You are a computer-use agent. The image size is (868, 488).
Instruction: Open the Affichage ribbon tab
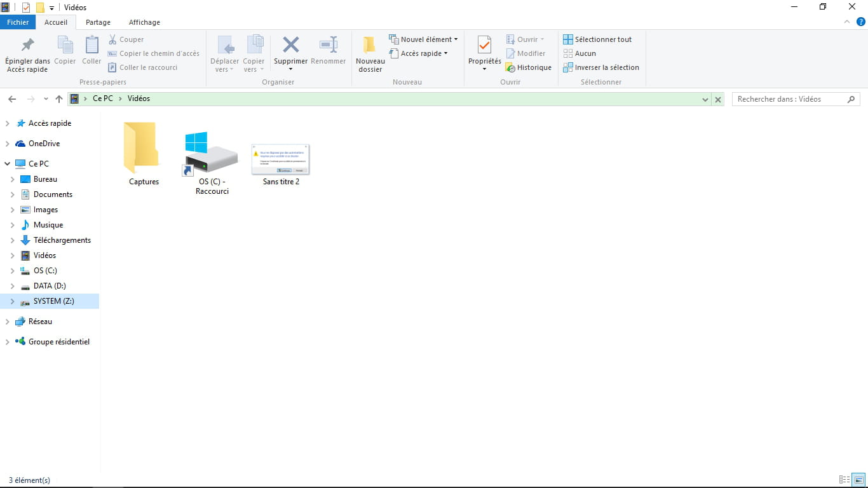[x=144, y=22]
